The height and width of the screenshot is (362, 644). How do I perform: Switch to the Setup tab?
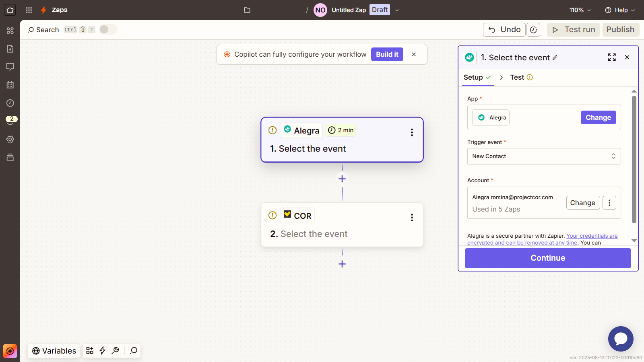[x=477, y=77]
